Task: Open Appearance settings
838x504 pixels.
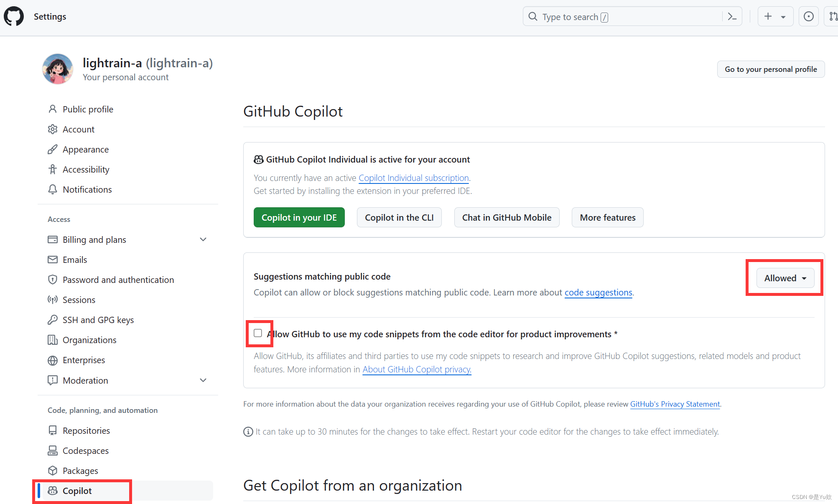Action: tap(86, 149)
